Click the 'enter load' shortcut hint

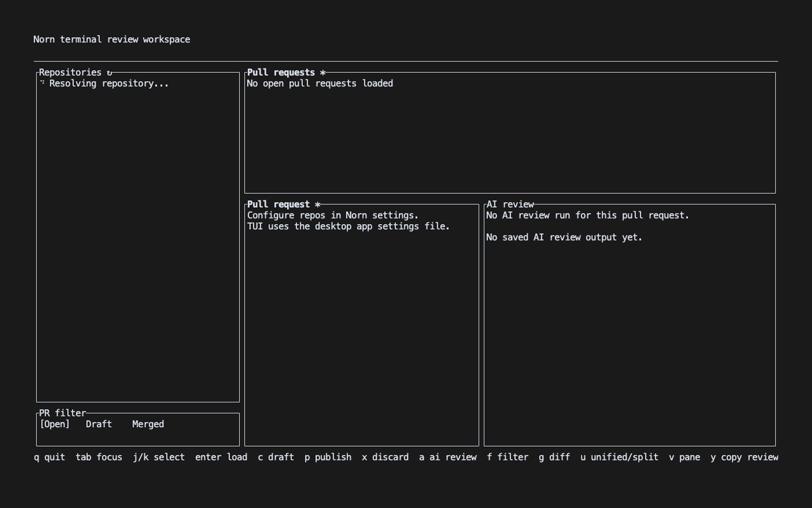(221, 457)
